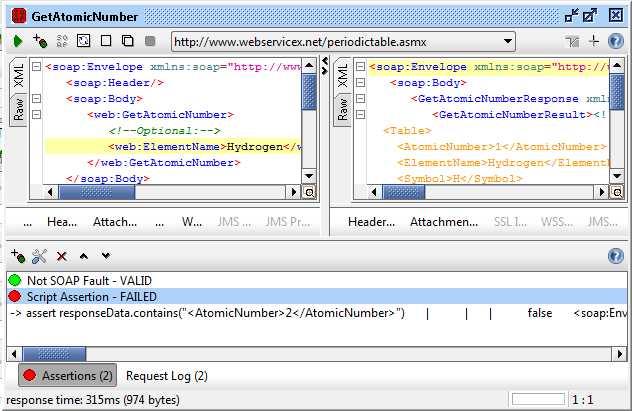Switch to Assertions (2) tab
This screenshot has width=632, height=411.
coord(68,376)
